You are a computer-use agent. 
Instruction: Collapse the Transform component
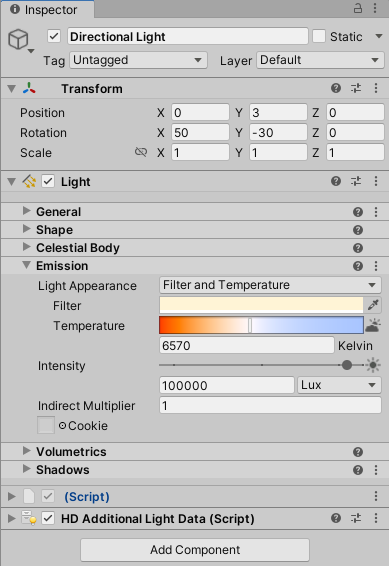coord(12,88)
